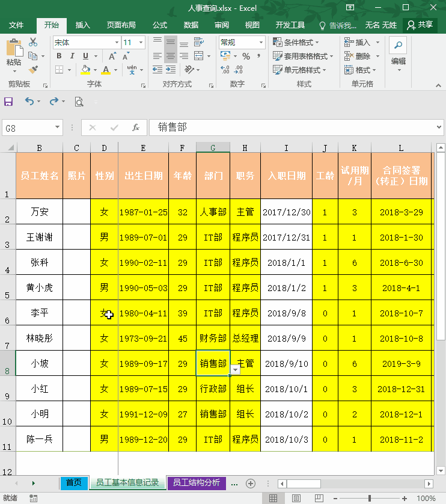Click the Redo arrow
The width and height of the screenshot is (446, 504).
click(54, 102)
